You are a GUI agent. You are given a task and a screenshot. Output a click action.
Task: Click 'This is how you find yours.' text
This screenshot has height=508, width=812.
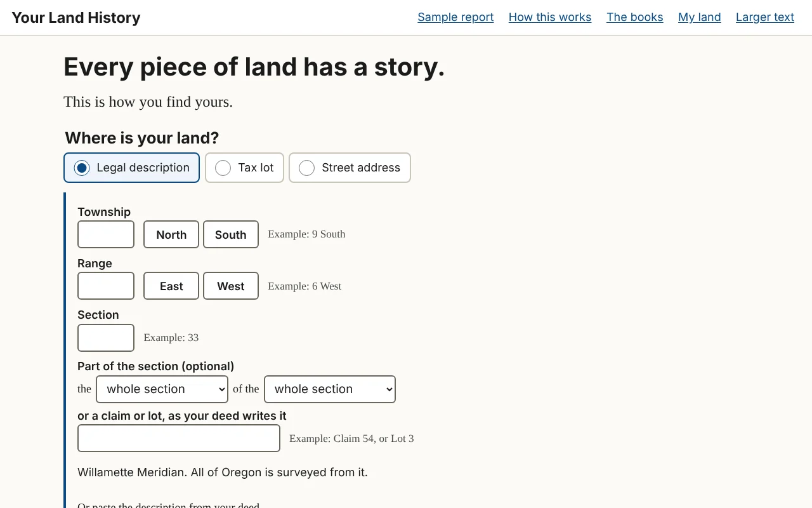tap(148, 102)
